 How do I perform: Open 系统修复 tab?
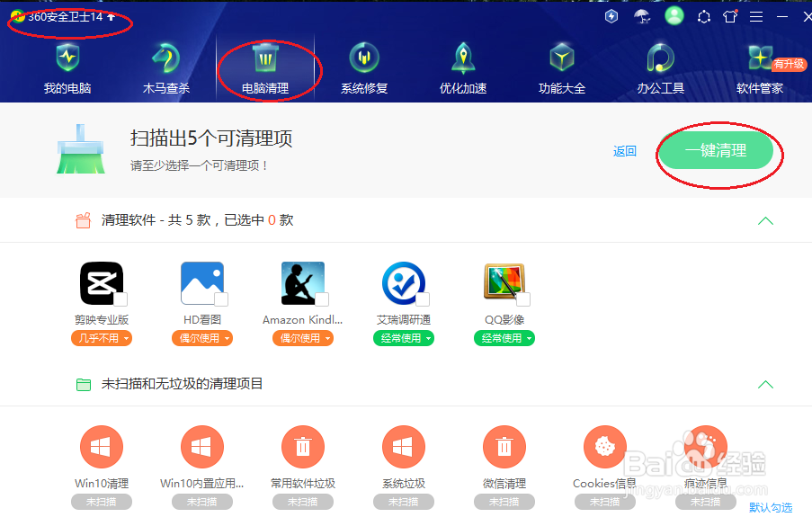[364, 69]
